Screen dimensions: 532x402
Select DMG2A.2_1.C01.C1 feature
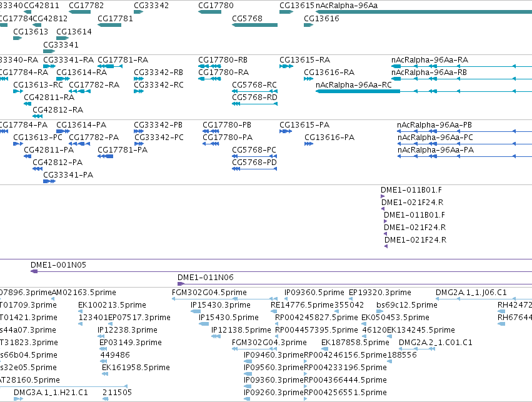coord(435,343)
